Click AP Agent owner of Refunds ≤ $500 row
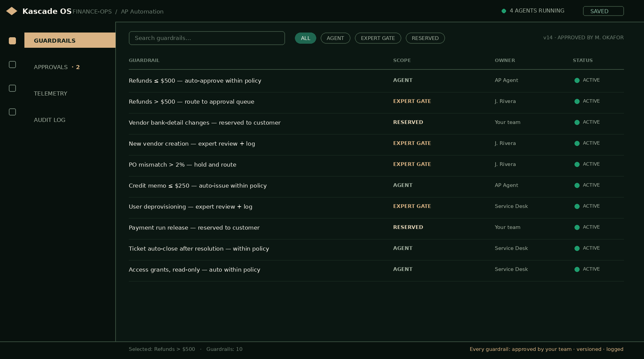This screenshot has width=644, height=359. pyautogui.click(x=506, y=80)
